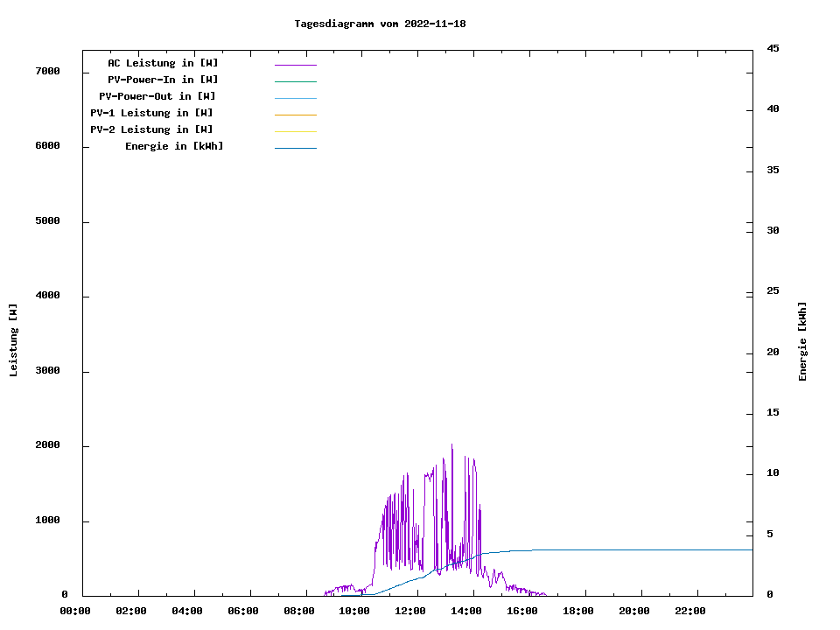
Task: Click the 12:00 time axis label
Action: pos(410,611)
